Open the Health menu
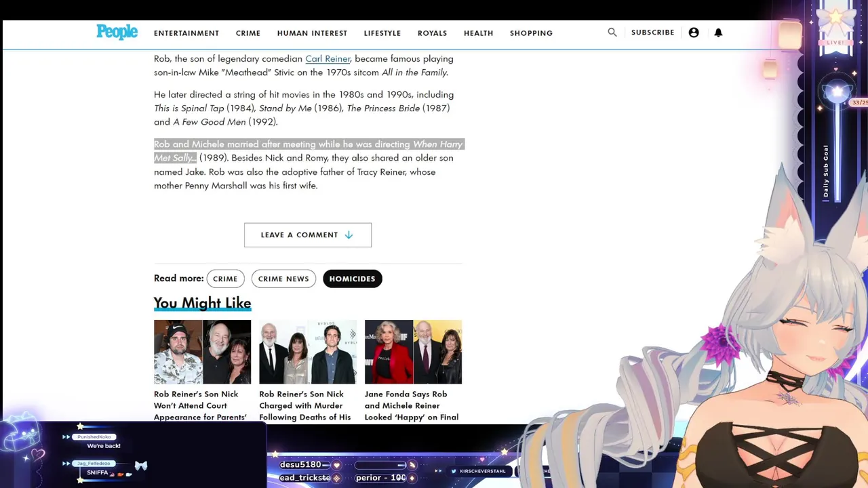Image resolution: width=868 pixels, height=488 pixels. point(479,33)
